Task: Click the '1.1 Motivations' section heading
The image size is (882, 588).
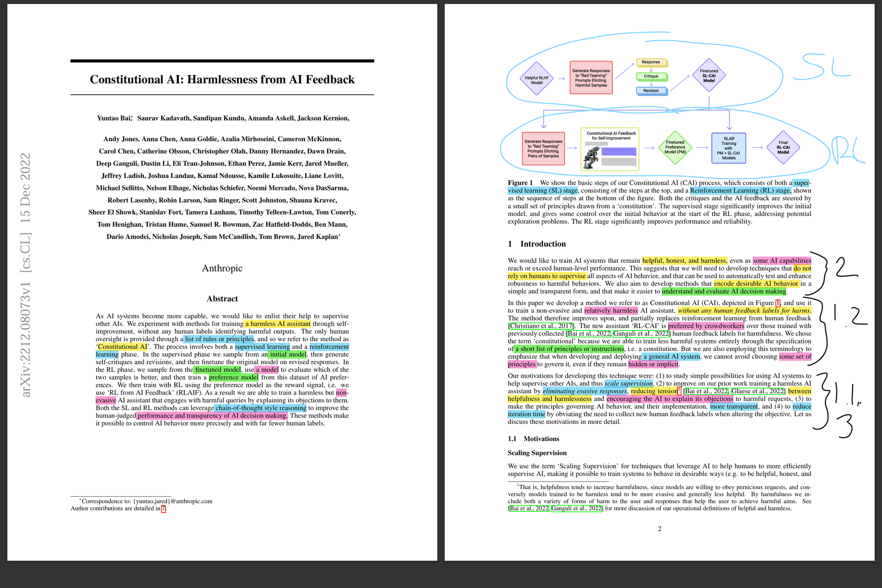Action: [534, 439]
